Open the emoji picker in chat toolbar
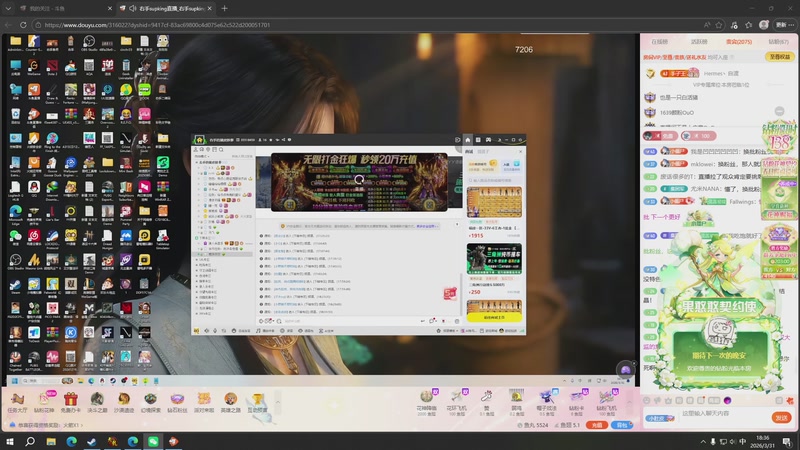Screen dimensions: 800x450 [x=646, y=401]
